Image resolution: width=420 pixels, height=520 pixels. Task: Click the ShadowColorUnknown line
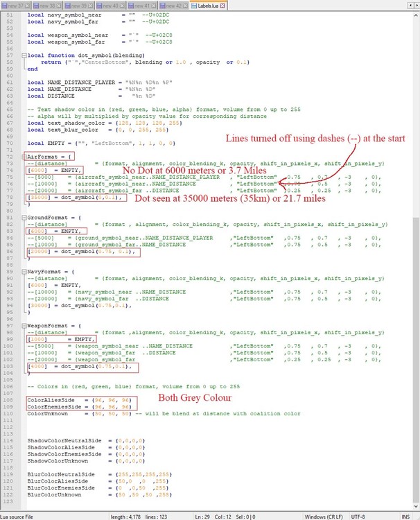tap(86, 461)
